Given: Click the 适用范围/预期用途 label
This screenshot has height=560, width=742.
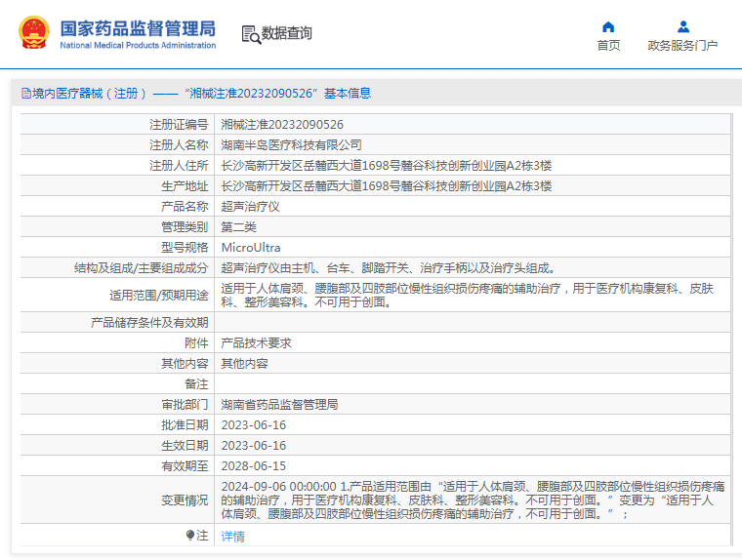Looking at the screenshot, I should click(x=159, y=296).
